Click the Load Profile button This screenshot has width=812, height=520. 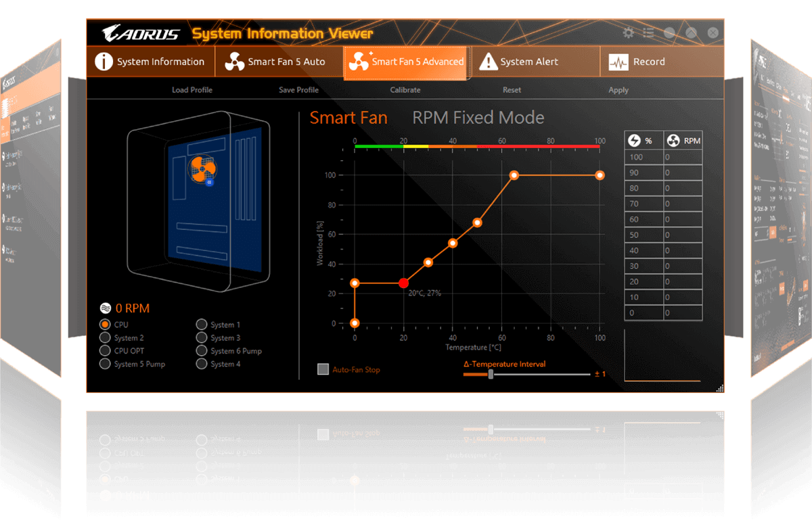[x=192, y=90]
